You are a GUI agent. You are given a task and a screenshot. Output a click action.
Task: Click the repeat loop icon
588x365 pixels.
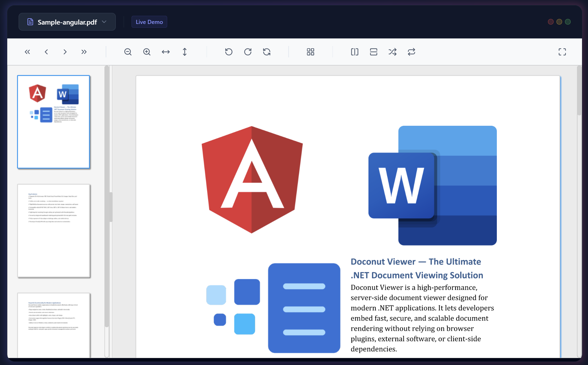[411, 52]
